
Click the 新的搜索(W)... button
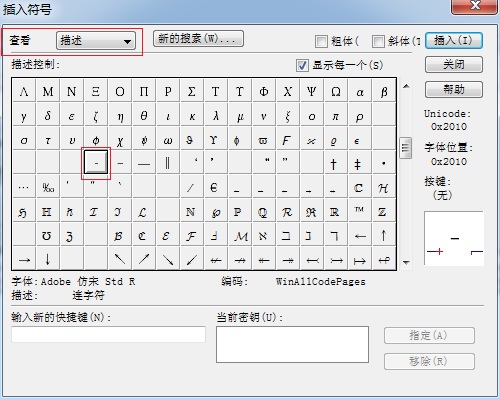click(198, 39)
